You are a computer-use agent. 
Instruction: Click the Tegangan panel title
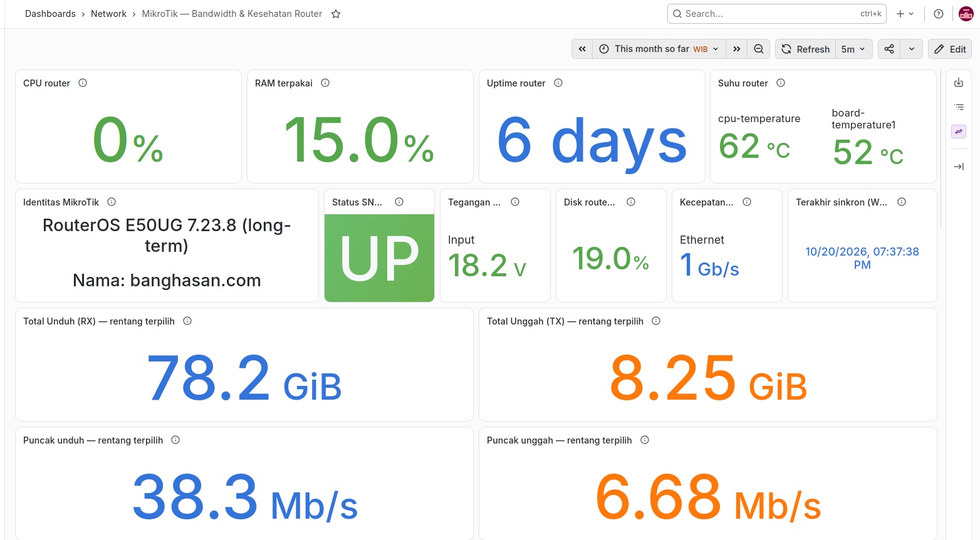(474, 202)
